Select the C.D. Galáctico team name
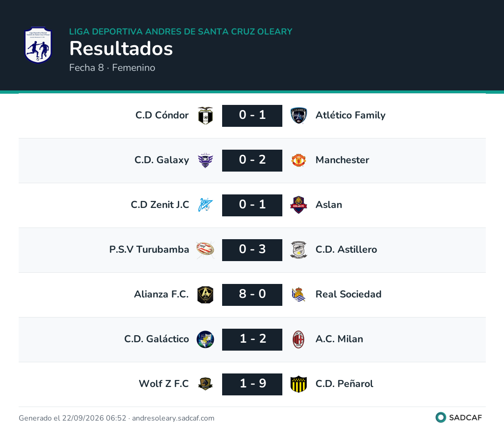The width and height of the screenshot is (504, 442). (x=156, y=339)
